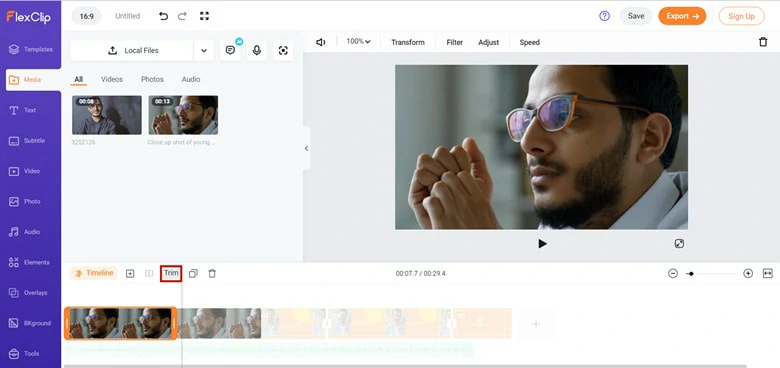Click the FlexClip logo

28,16
